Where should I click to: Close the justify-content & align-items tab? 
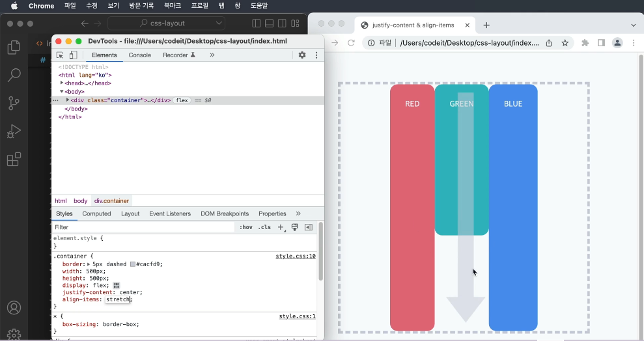point(467,25)
